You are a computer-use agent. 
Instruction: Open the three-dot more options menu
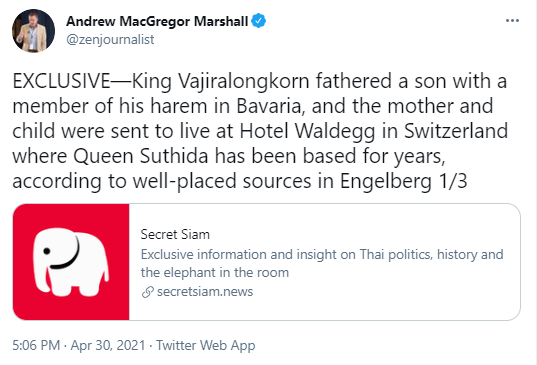pos(512,21)
